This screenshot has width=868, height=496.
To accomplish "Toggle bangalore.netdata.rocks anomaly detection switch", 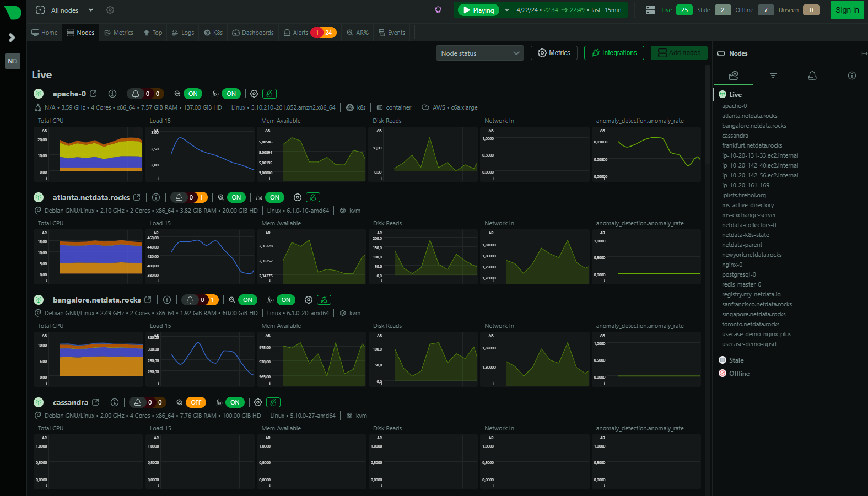I will [247, 300].
